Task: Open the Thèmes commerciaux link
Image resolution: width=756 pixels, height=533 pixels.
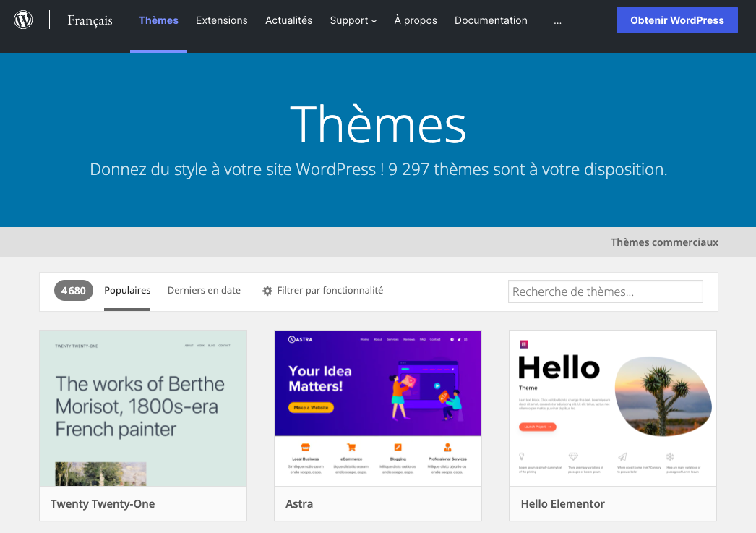Action: (664, 242)
